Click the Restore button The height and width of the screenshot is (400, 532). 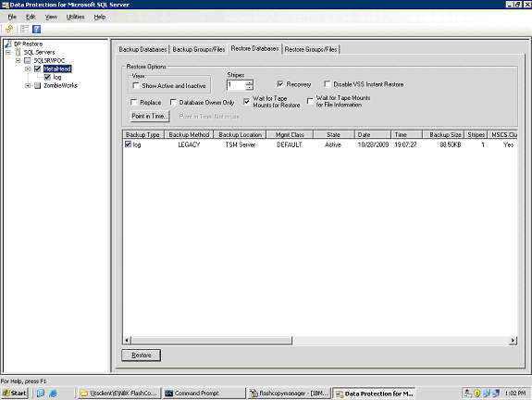(x=142, y=356)
